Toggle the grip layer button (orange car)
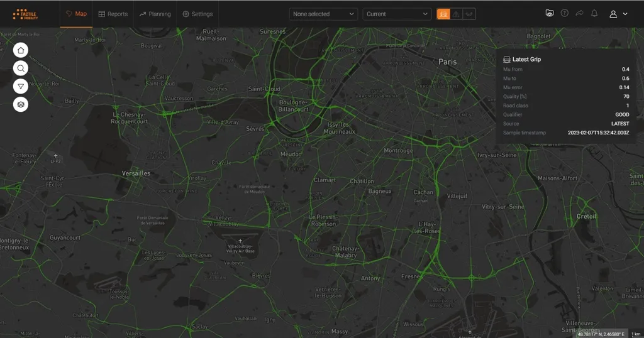 click(443, 14)
